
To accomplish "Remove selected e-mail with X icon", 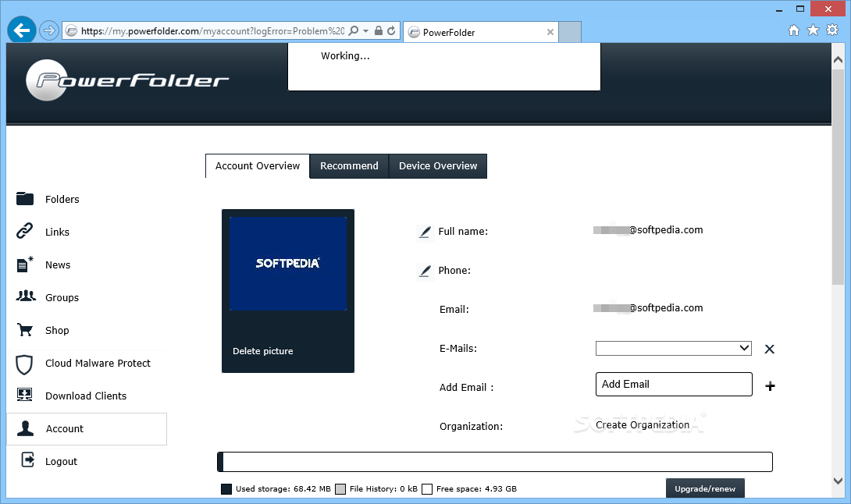I will (769, 349).
